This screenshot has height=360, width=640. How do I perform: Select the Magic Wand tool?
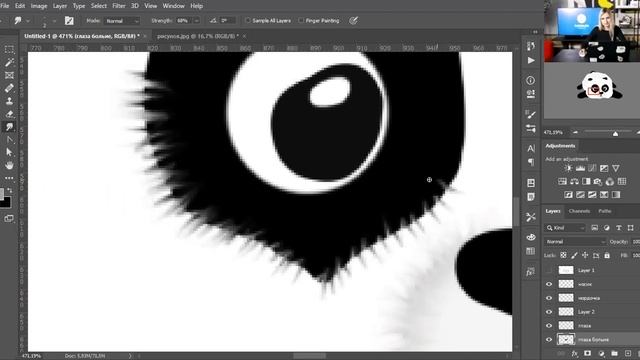[x=9, y=62]
